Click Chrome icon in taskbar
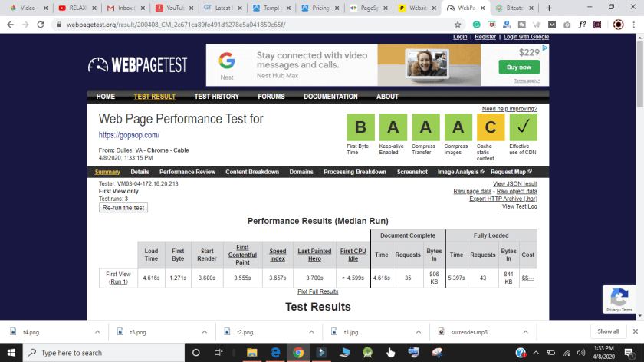The width and height of the screenshot is (644, 362). 298,353
